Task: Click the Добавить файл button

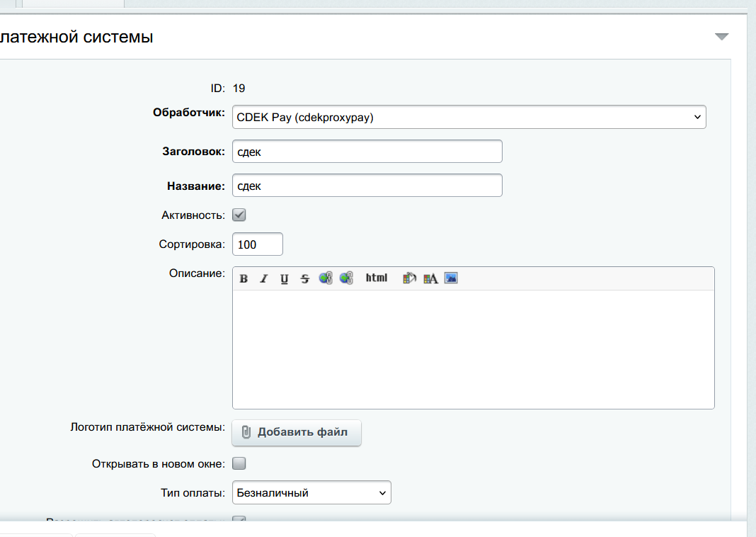Action: point(297,432)
